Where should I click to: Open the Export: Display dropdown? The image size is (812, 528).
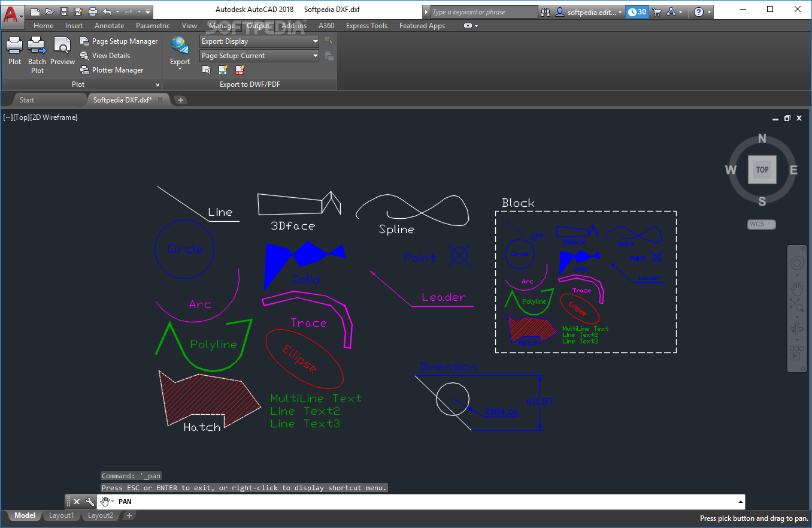[259, 41]
